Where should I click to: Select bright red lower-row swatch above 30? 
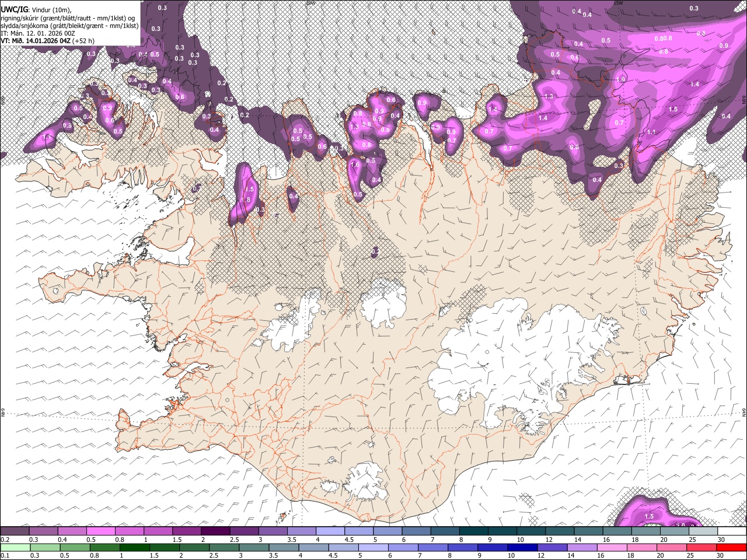coord(731,547)
